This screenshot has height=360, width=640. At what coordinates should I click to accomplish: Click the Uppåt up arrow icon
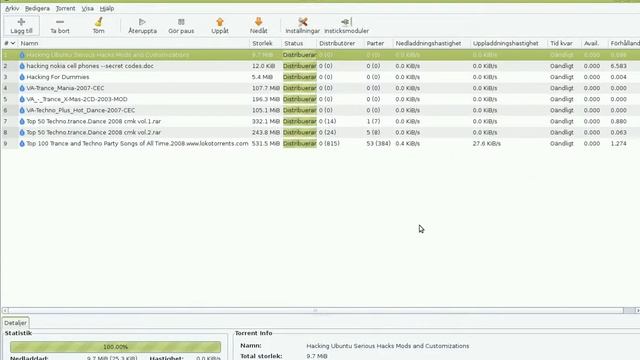pyautogui.click(x=220, y=22)
